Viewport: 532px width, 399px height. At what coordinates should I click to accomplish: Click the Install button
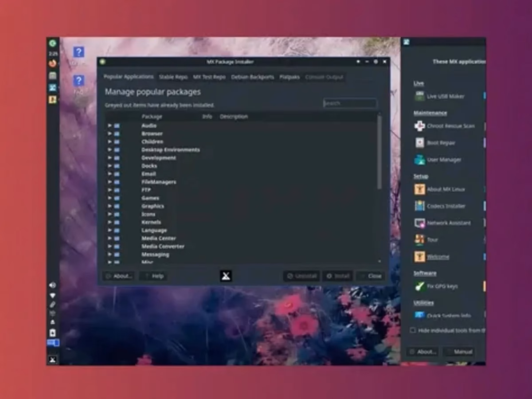click(x=337, y=276)
